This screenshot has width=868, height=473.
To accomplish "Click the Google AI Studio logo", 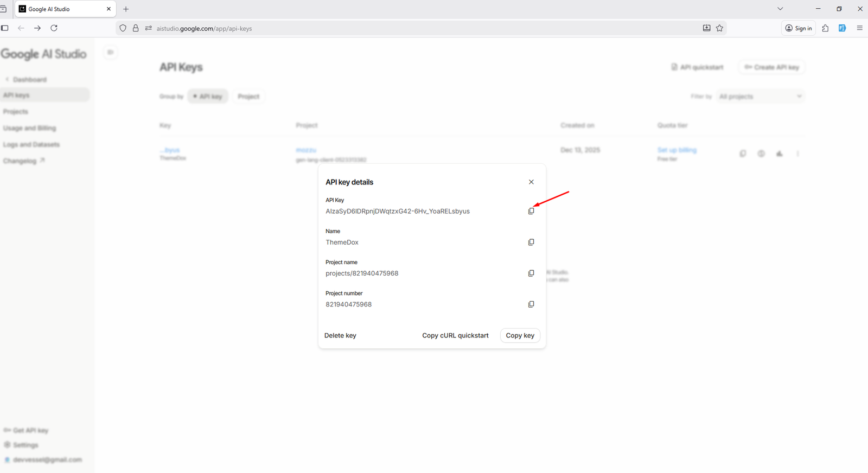I will coord(43,54).
